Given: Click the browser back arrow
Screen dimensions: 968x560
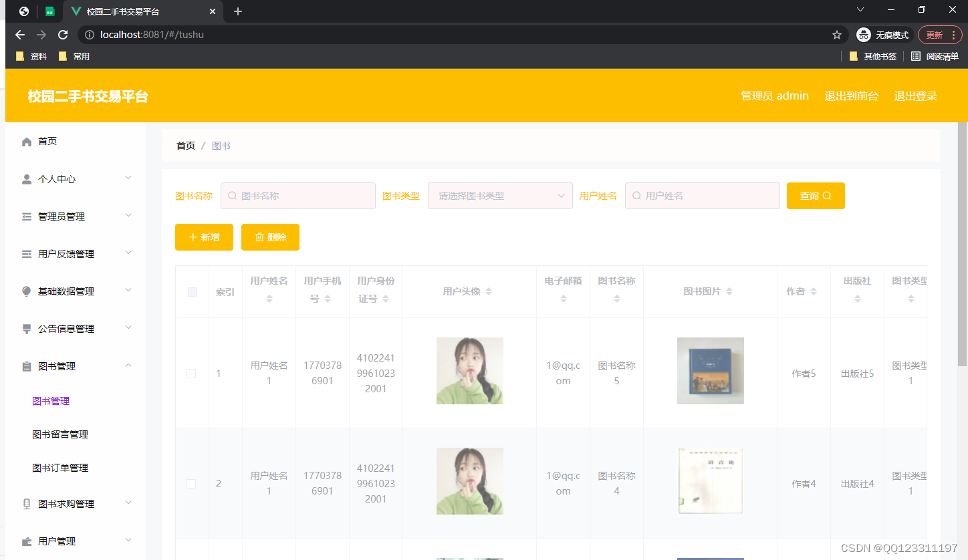Looking at the screenshot, I should tap(20, 35).
